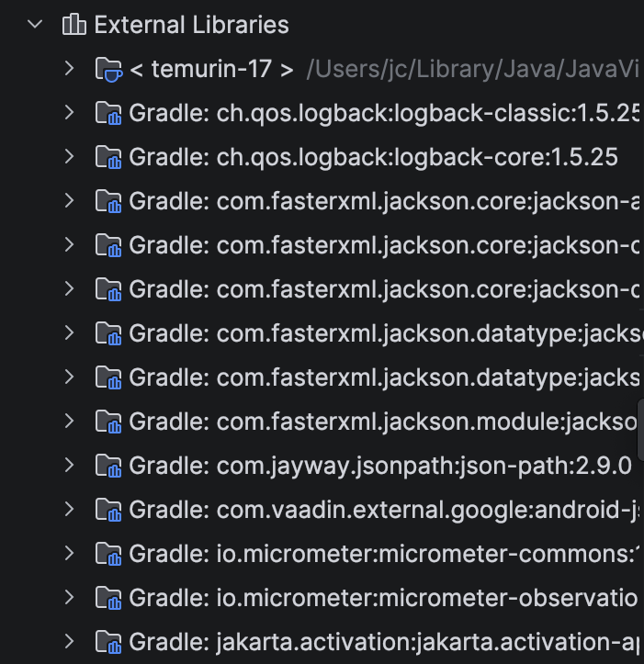The height and width of the screenshot is (664, 644).
Task: Expand the com.vaadin.external.google library
Action: coord(70,509)
